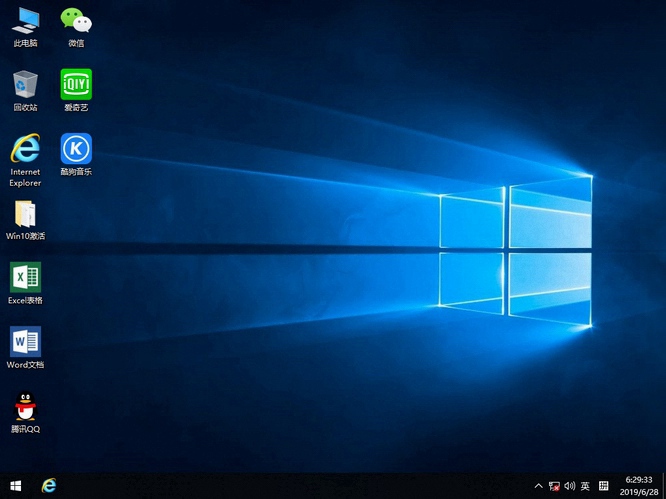666x499 pixels.
Task: Open the taskbar clock and calendar
Action: [637, 486]
